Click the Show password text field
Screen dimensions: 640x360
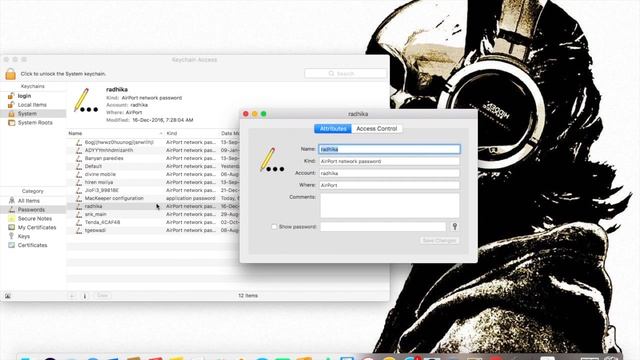pyautogui.click(x=383, y=227)
